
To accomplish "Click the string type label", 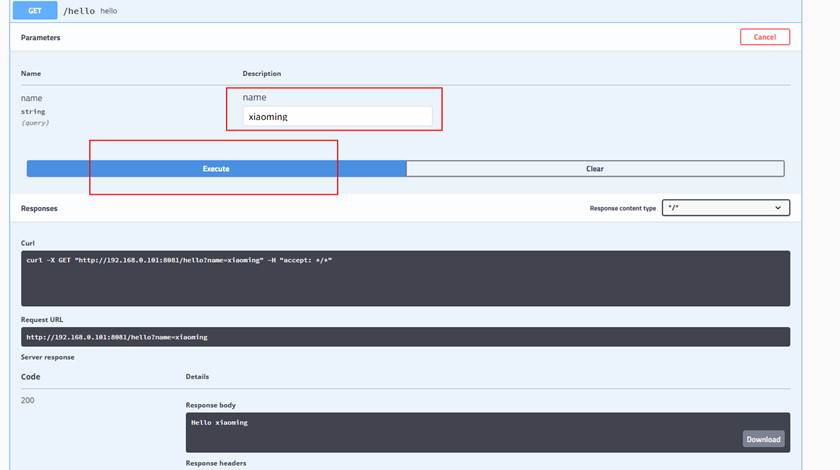I will tap(33, 111).
